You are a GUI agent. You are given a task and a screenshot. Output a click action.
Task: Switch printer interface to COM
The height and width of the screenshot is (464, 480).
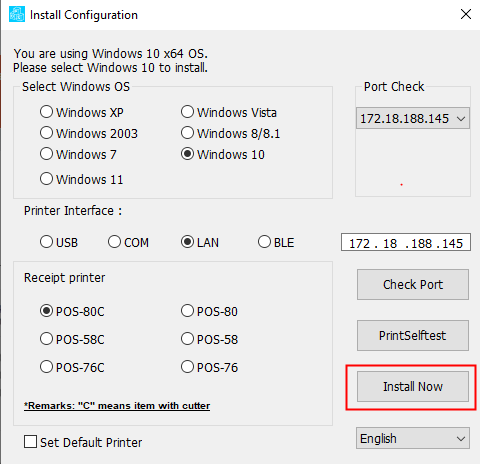(128, 242)
